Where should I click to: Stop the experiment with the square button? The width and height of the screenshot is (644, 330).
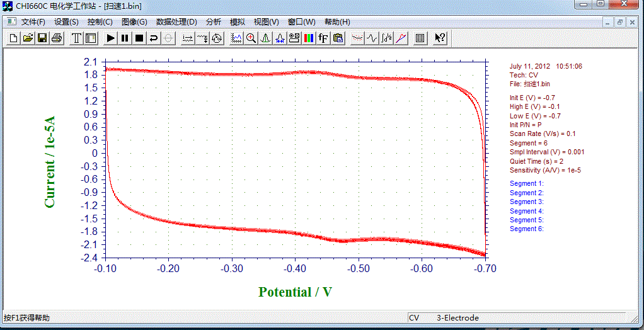139,38
